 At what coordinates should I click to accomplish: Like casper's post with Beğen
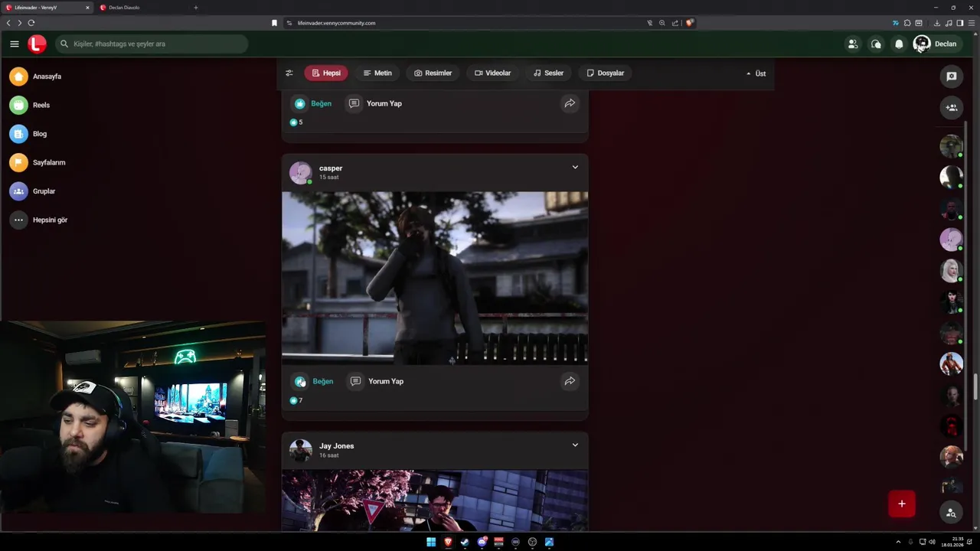314,381
